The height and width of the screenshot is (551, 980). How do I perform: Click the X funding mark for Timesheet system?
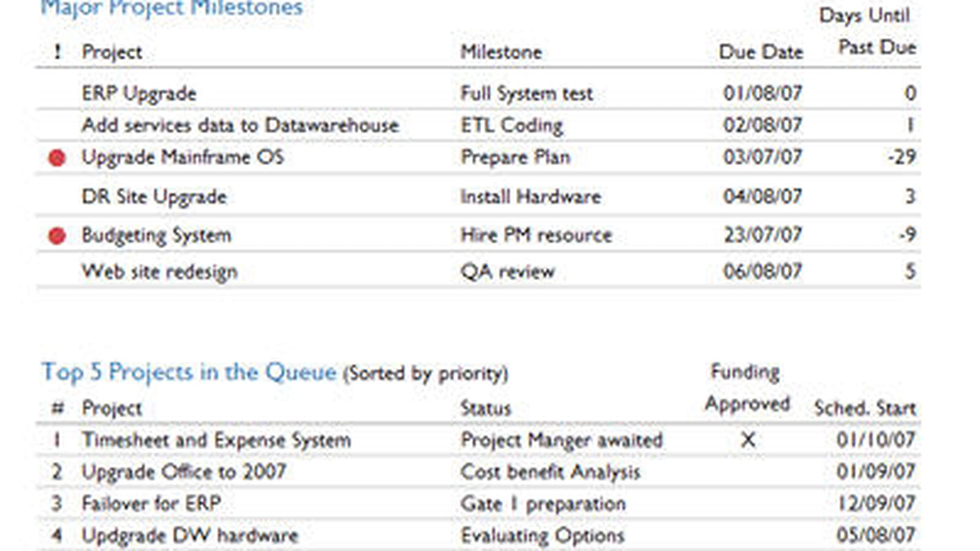(748, 440)
